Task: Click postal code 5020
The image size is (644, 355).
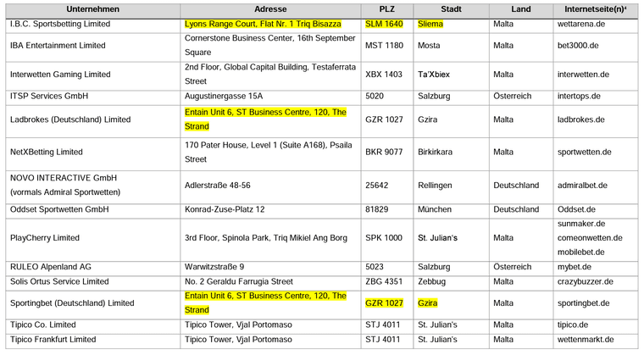Action: tap(375, 96)
